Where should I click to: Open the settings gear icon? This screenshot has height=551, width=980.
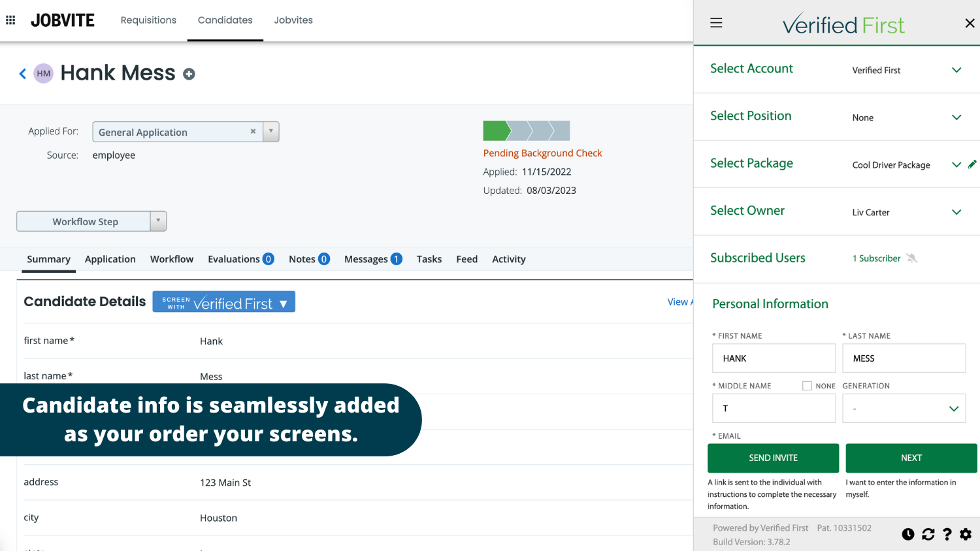pos(966,535)
